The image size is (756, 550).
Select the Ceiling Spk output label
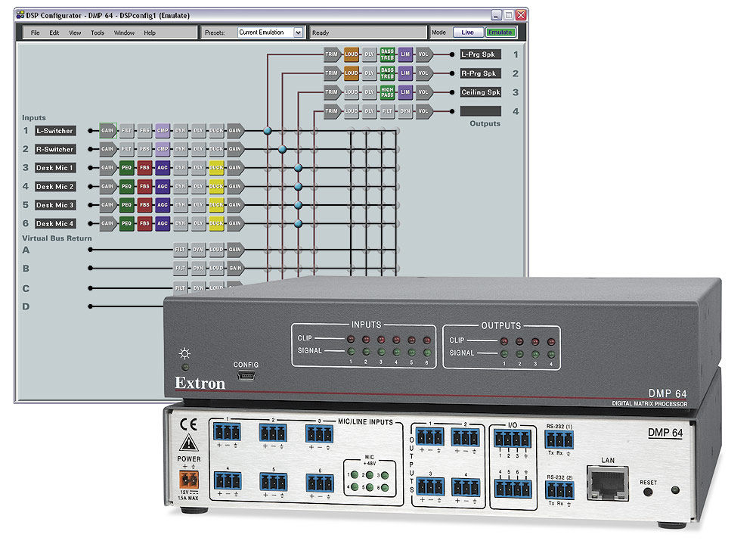[481, 92]
